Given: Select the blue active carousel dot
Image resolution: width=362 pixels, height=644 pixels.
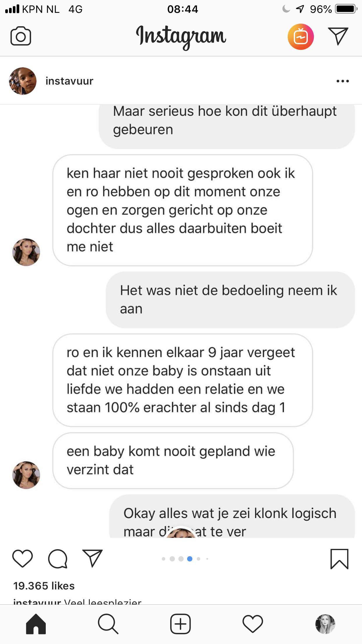Looking at the screenshot, I should point(190,559).
